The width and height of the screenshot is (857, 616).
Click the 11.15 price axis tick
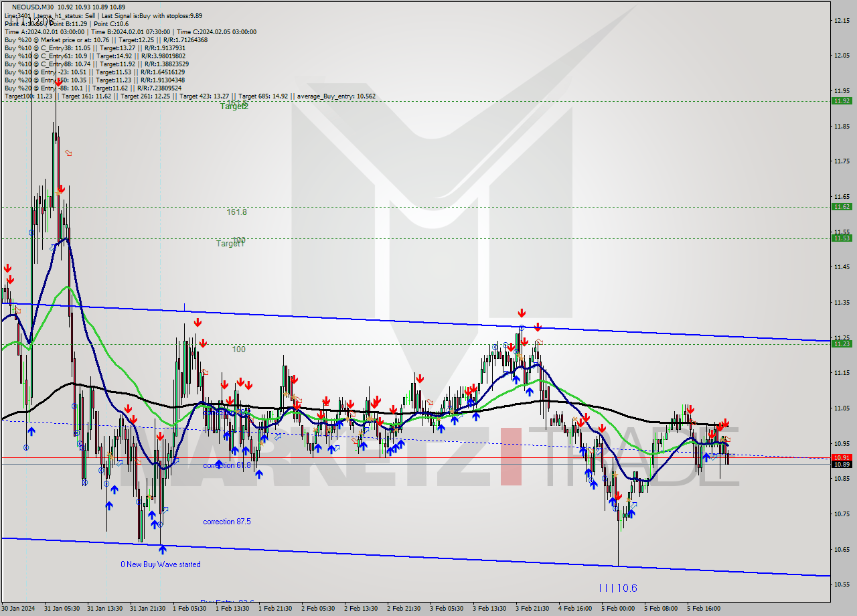tap(842, 372)
